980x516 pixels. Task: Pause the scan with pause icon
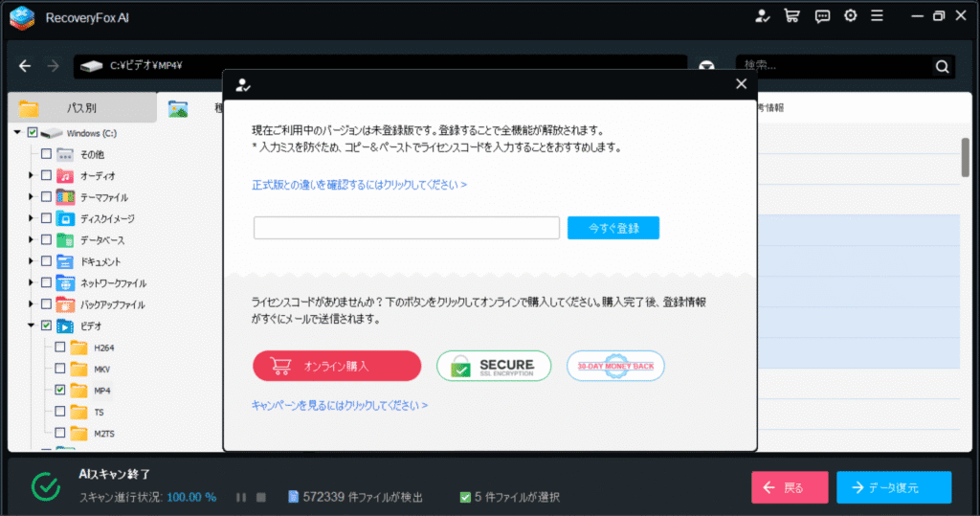[x=240, y=497]
